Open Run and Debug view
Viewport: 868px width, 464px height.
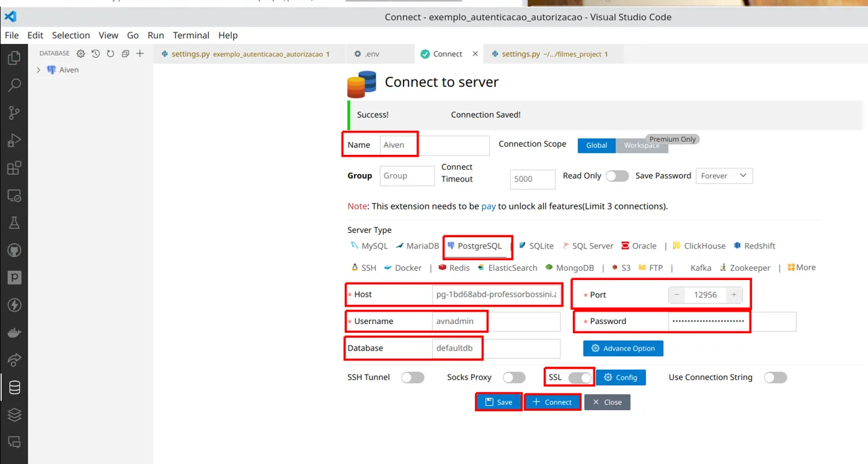coord(14,141)
